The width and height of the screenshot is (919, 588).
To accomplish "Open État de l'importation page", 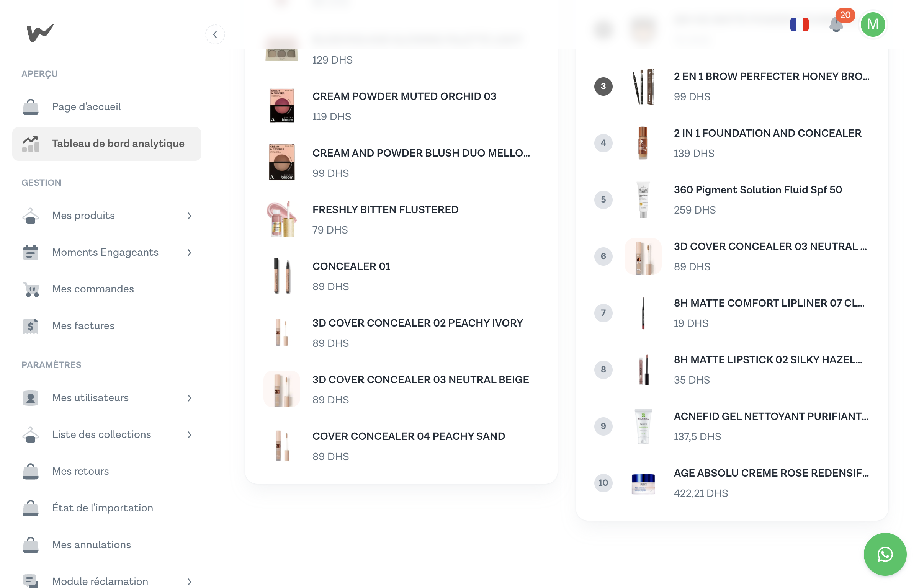I will point(102,508).
